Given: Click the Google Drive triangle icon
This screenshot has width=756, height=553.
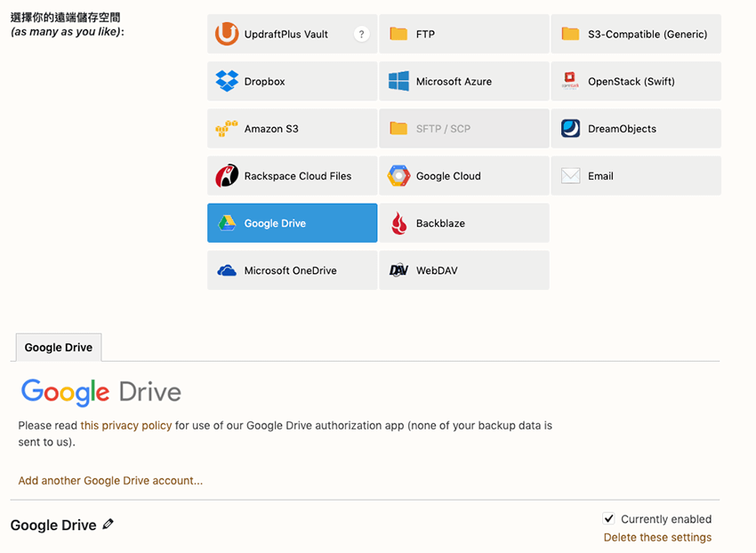Looking at the screenshot, I should tap(227, 223).
